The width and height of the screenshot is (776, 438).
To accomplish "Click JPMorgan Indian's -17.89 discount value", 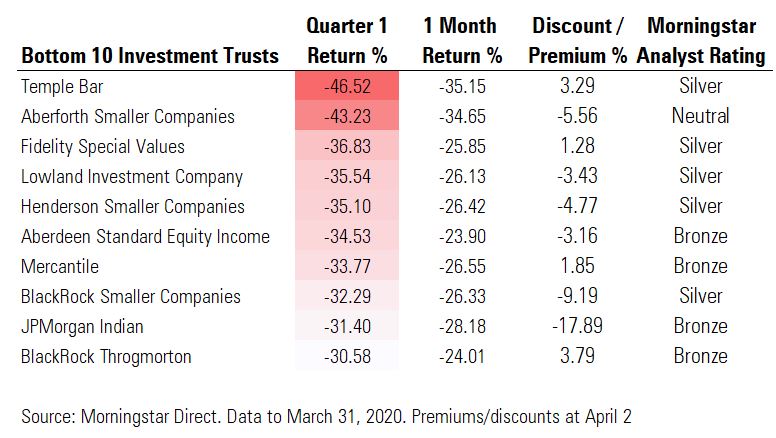I will click(x=579, y=326).
